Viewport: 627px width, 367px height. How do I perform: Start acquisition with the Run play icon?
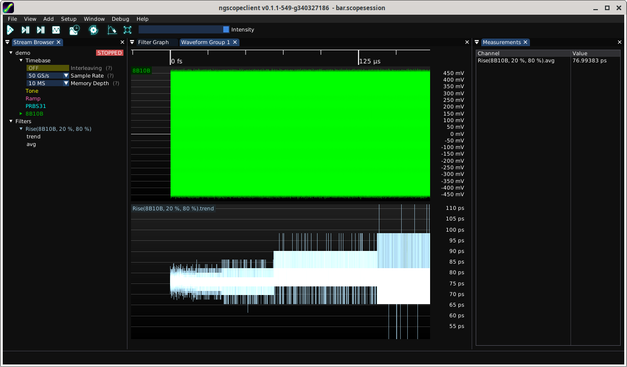tap(10, 30)
